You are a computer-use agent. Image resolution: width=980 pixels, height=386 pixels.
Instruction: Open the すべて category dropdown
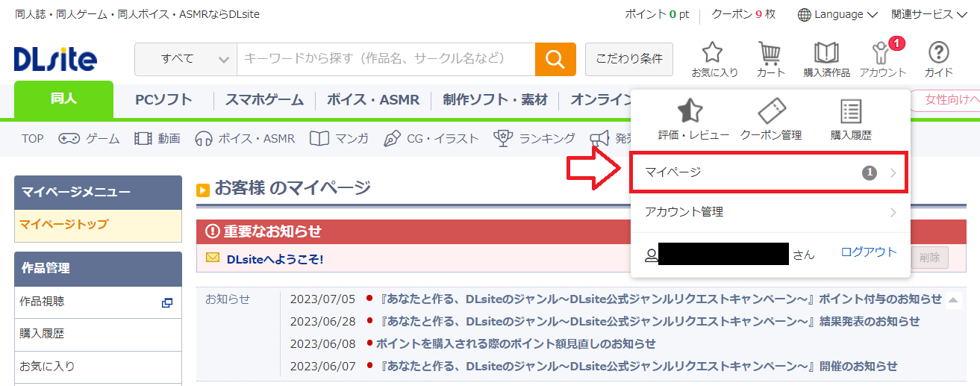(185, 59)
